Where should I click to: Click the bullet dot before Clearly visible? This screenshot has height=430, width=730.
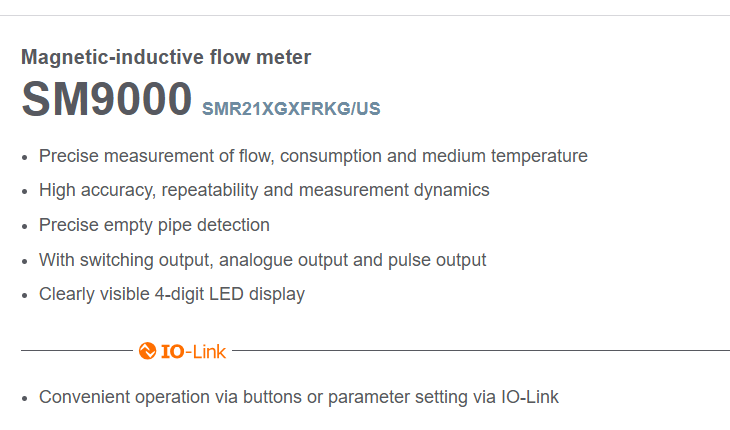[25, 296]
